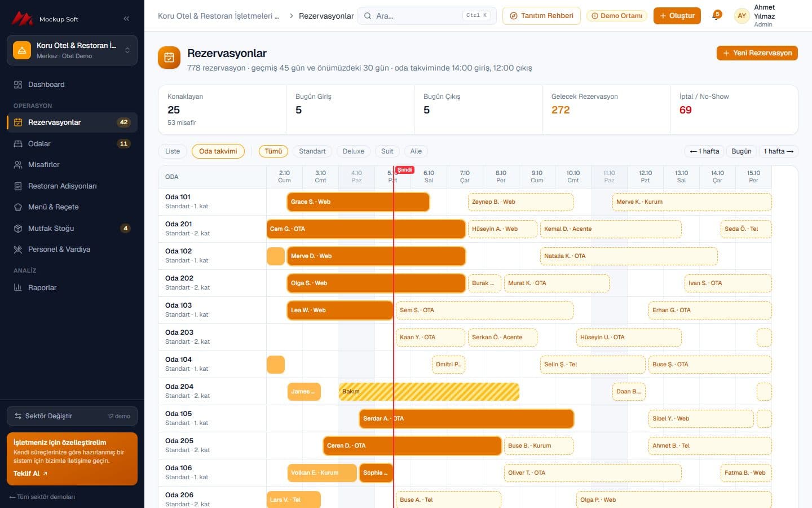Filter rooms by Aile type
Viewport: 812px width, 508px height.
click(x=416, y=151)
